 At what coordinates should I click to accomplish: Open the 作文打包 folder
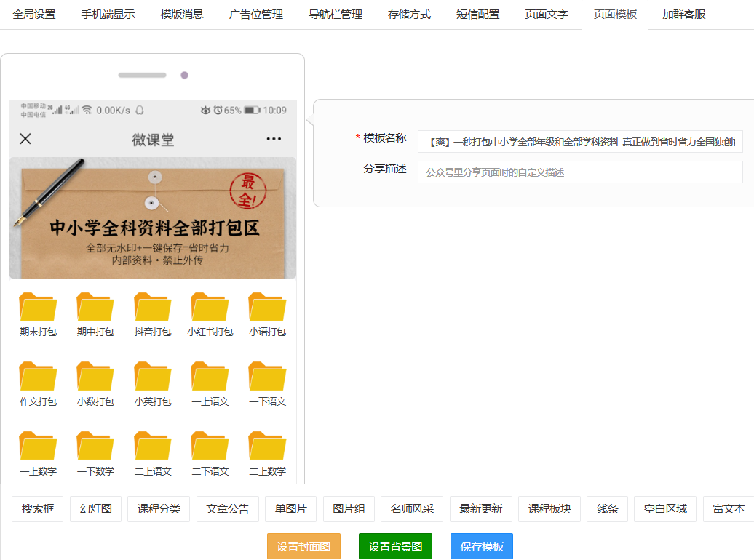(38, 377)
